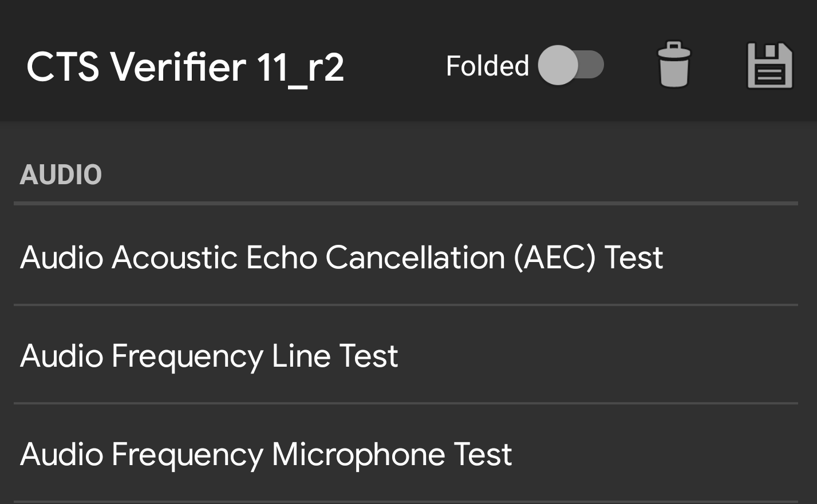Open the Audio Acoustic Echo Cancellation (AEC) Test
The height and width of the screenshot is (504, 817).
[x=341, y=257]
